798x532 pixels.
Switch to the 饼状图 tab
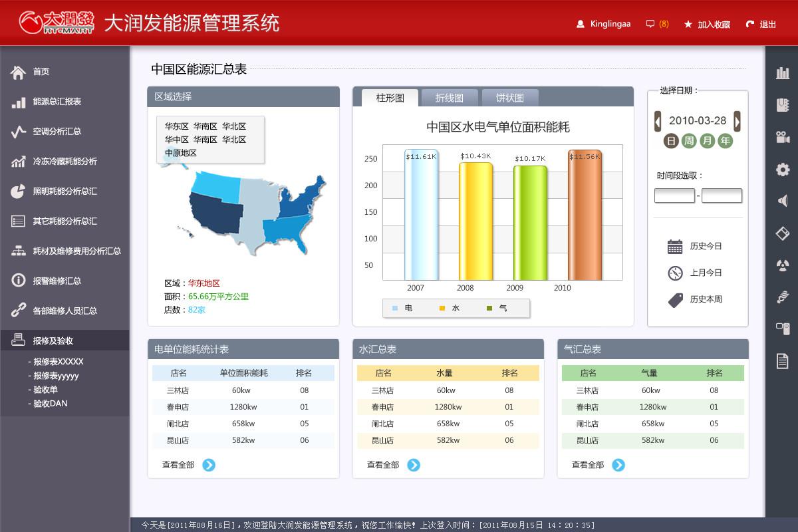tap(509, 98)
